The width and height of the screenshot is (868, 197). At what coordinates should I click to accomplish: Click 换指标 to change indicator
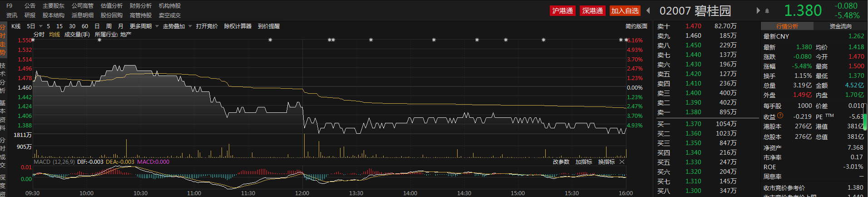(606, 162)
